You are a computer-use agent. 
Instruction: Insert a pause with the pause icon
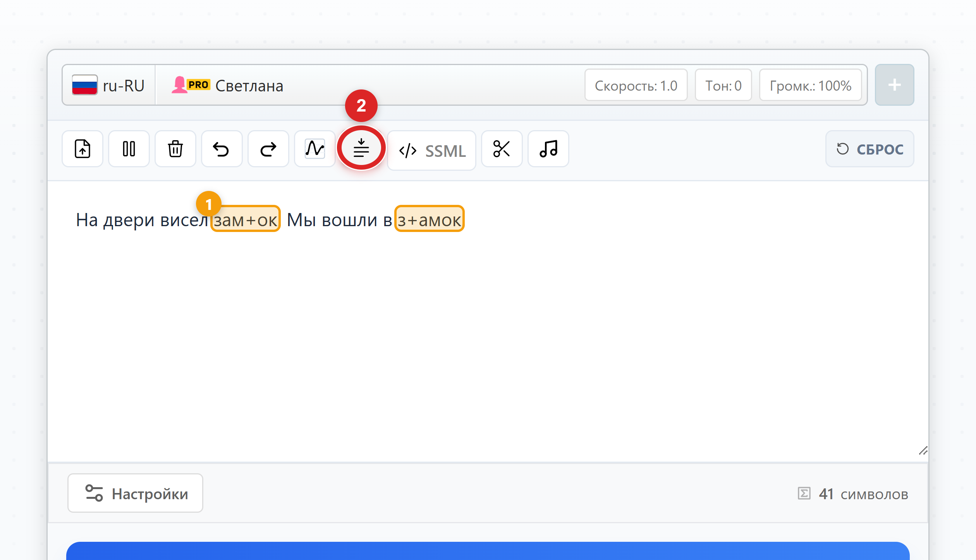point(129,149)
